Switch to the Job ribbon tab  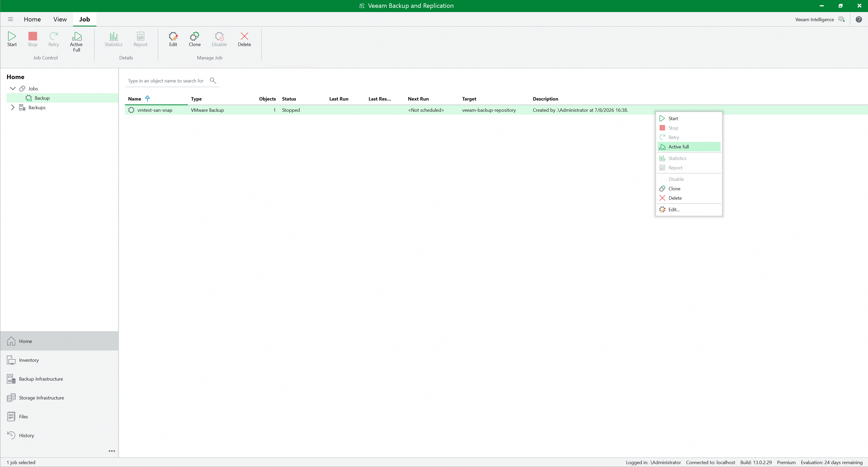point(85,19)
